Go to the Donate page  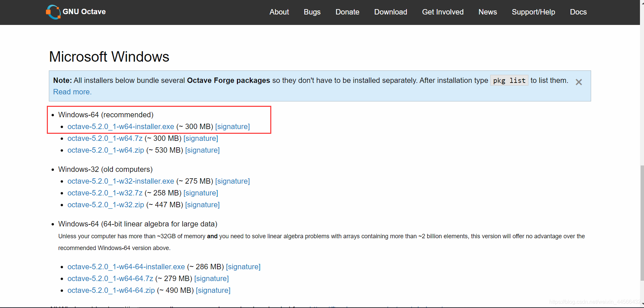pyautogui.click(x=347, y=12)
